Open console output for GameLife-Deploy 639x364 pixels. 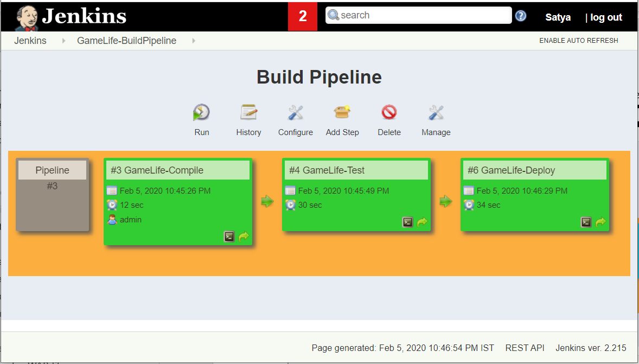586,222
